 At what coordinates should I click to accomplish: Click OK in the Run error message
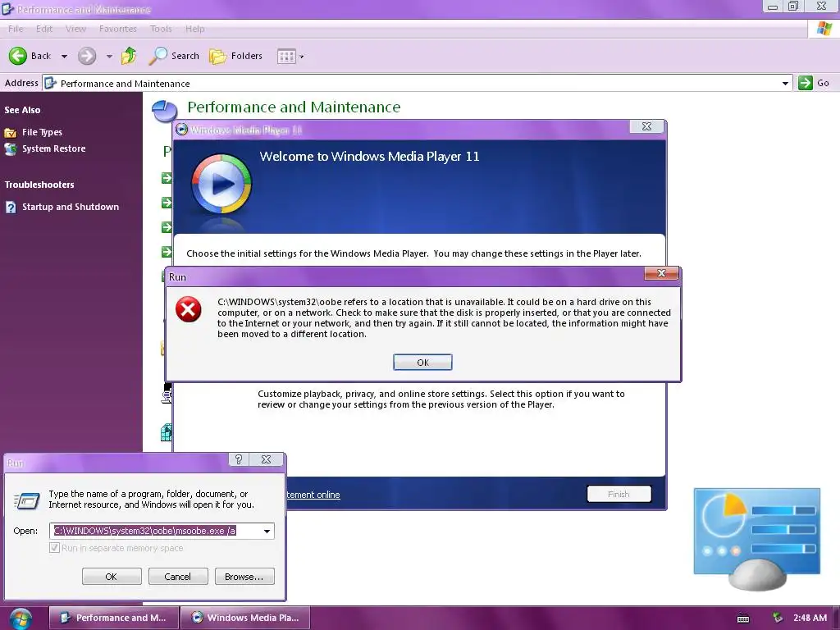pyautogui.click(x=422, y=362)
